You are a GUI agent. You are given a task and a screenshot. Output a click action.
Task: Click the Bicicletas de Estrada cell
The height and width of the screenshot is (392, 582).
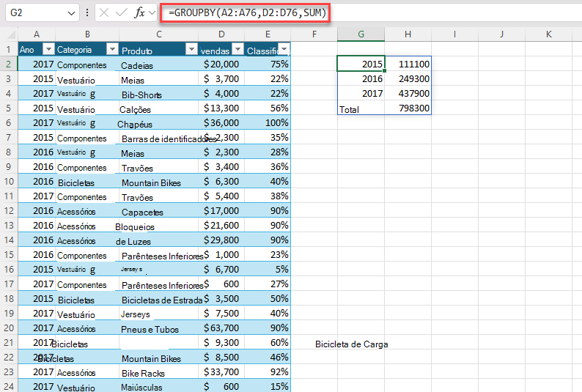pyautogui.click(x=159, y=298)
